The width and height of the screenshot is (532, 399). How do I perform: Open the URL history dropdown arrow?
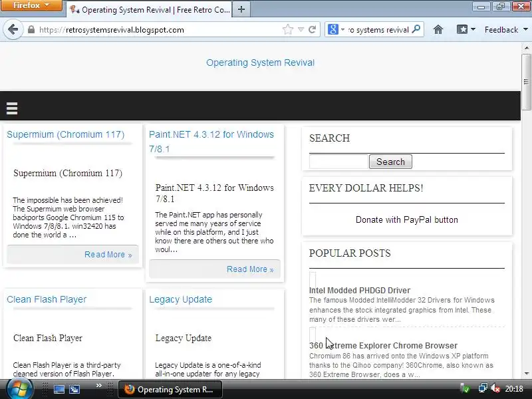(301, 30)
